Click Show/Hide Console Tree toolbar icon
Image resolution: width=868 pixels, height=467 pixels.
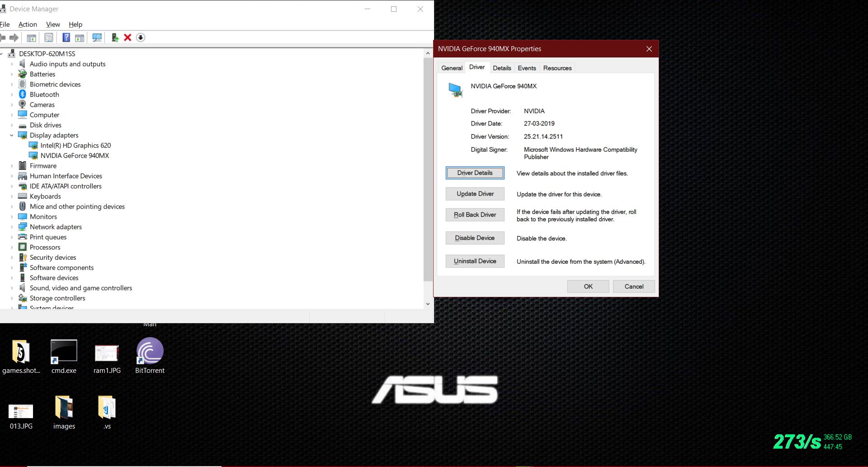pyautogui.click(x=31, y=38)
